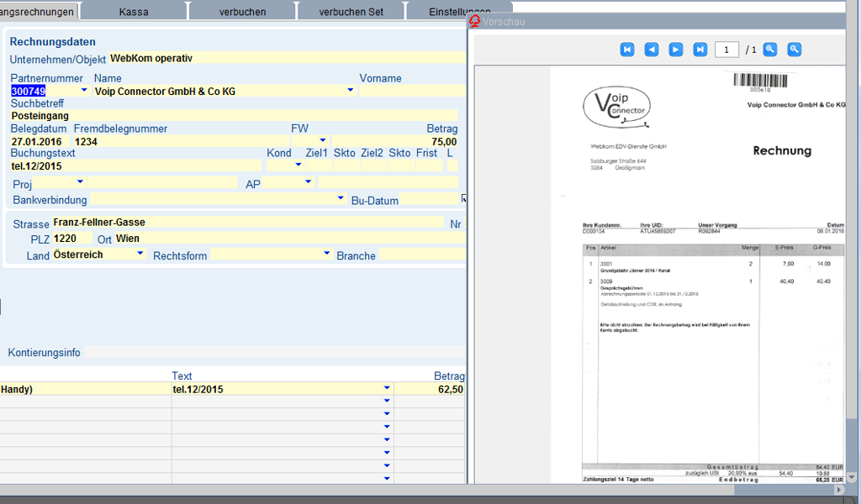Switch to the Kassa tab
This screenshot has height=504, width=861.
point(134,12)
